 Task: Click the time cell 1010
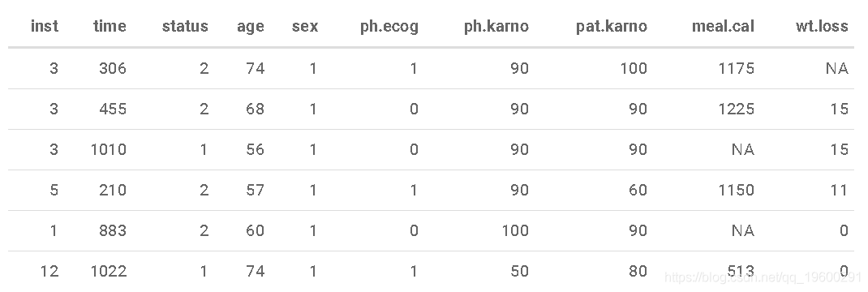109,149
